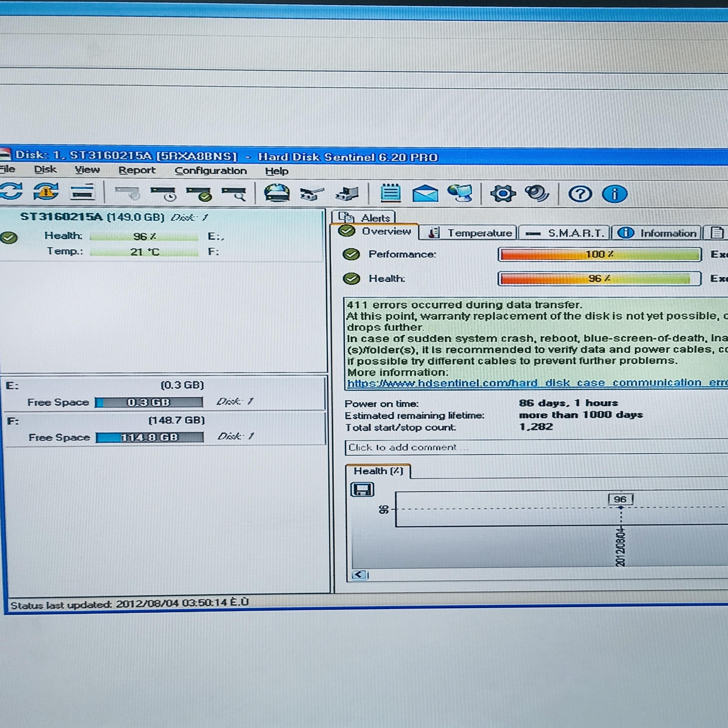728x728 pixels.
Task: Open the Configuration gear icon
Action: coord(503,194)
